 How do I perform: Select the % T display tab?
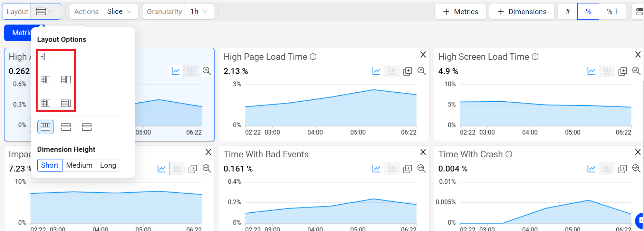click(x=612, y=12)
